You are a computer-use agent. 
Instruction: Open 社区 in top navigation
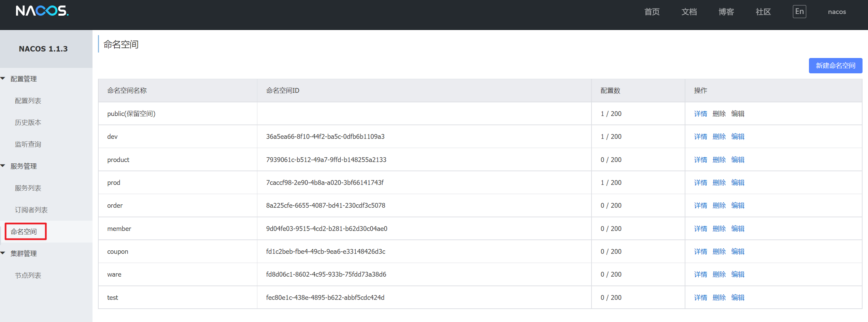763,12
